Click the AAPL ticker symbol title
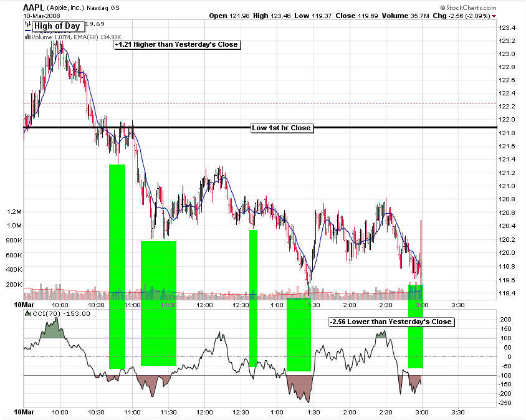 [x=34, y=7]
